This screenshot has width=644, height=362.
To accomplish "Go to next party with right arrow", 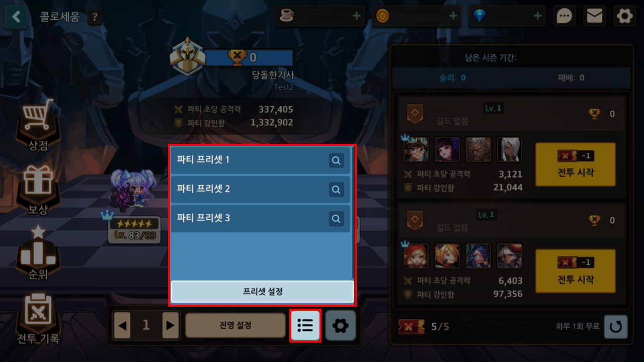I will 171,325.
